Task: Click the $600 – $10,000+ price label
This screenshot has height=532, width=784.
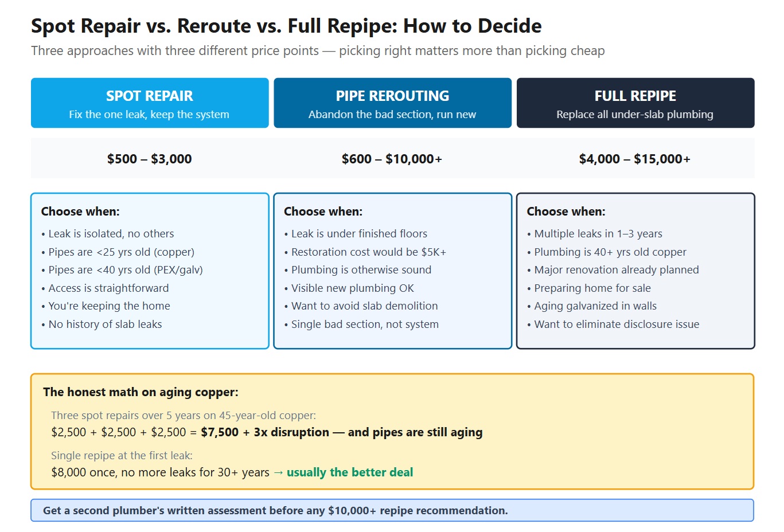Action: (392, 159)
